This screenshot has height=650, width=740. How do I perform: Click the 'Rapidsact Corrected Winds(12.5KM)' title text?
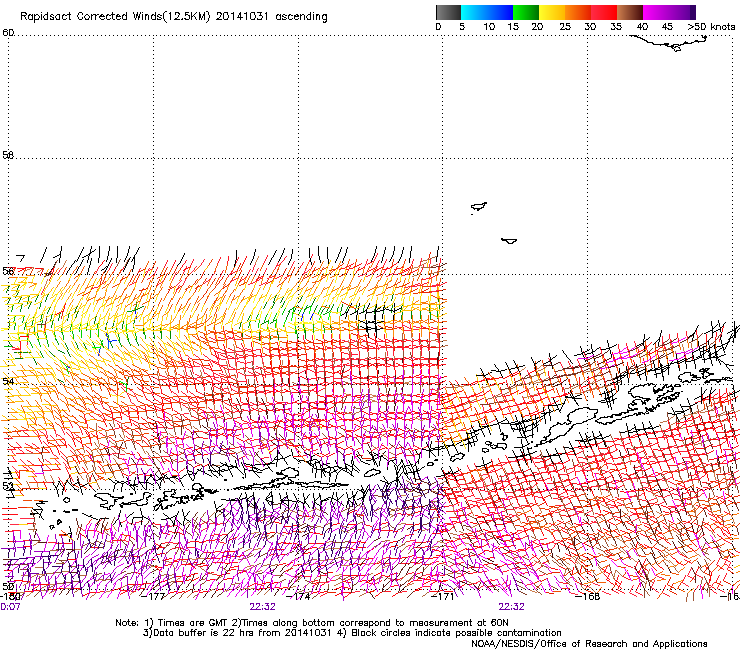tap(115, 16)
